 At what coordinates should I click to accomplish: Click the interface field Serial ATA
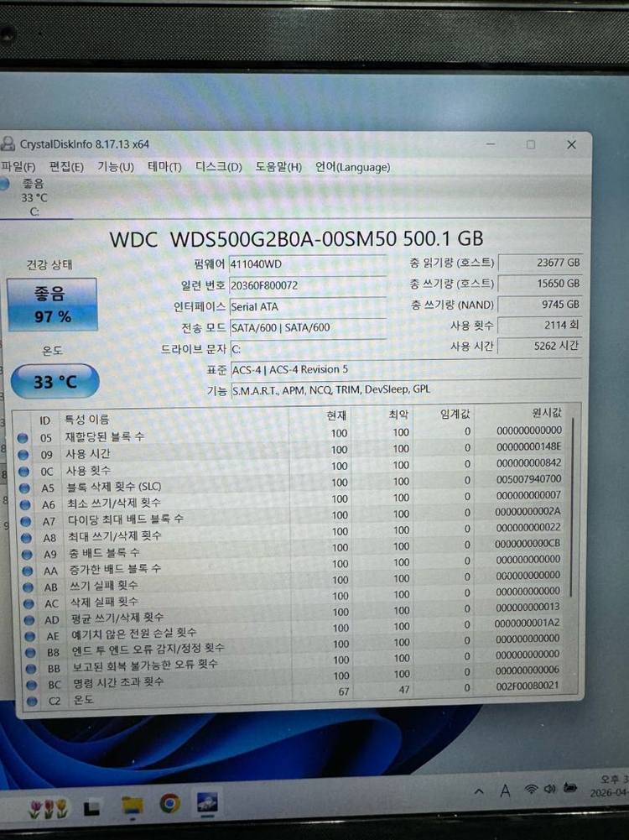pyautogui.click(x=308, y=306)
